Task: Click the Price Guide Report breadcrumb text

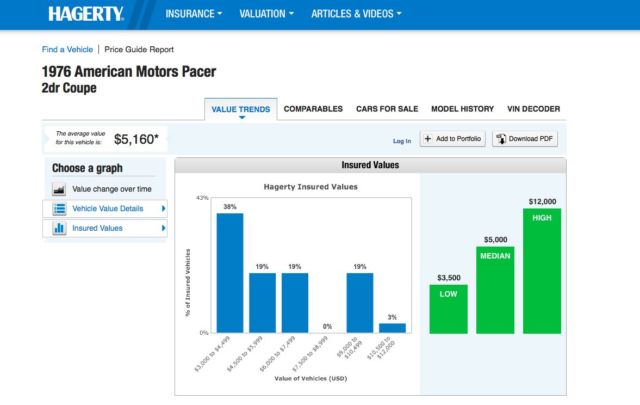Action: (139, 49)
